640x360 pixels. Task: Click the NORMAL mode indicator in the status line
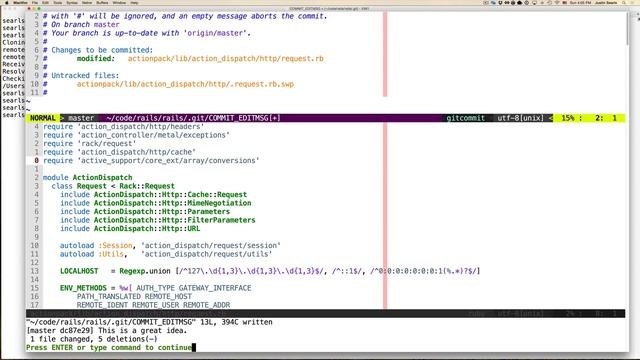pos(42,118)
